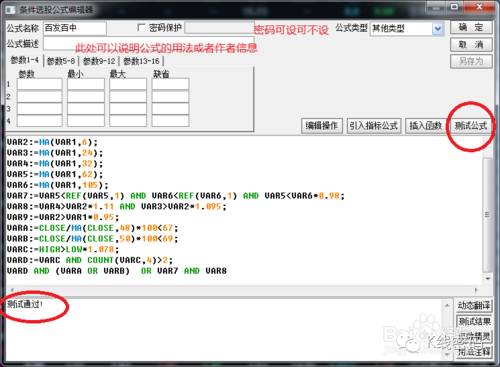Click the code line starting VAR7:=VAR5<REF
The image size is (500, 367).
click(x=176, y=196)
